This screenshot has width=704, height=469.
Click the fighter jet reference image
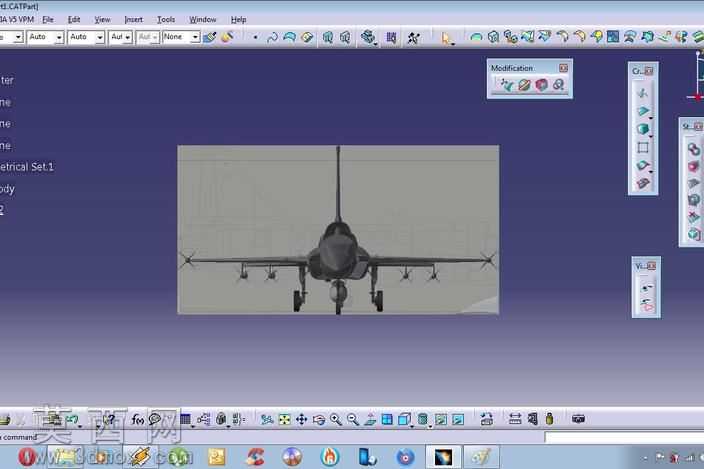pyautogui.click(x=338, y=229)
